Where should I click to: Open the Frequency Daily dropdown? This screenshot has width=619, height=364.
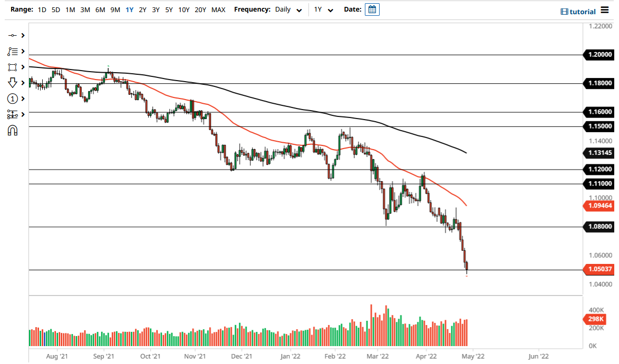[x=287, y=9]
